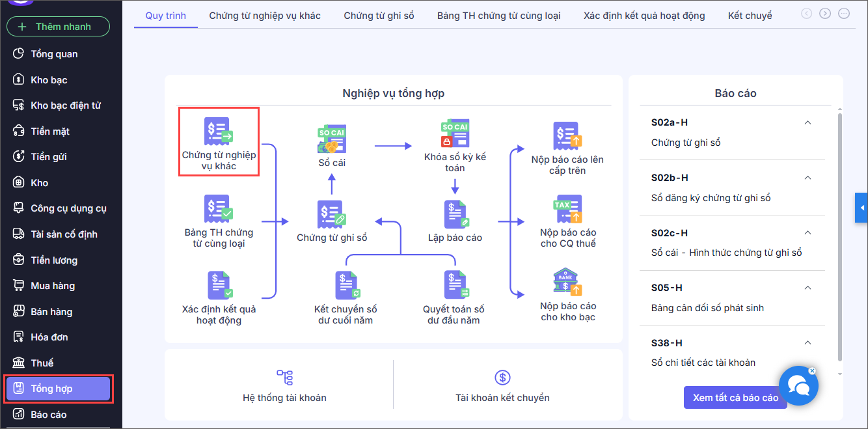Open Nộp báo cáo cho CQ thuế icon
Image resolution: width=868 pixels, height=429 pixels.
[567, 209]
